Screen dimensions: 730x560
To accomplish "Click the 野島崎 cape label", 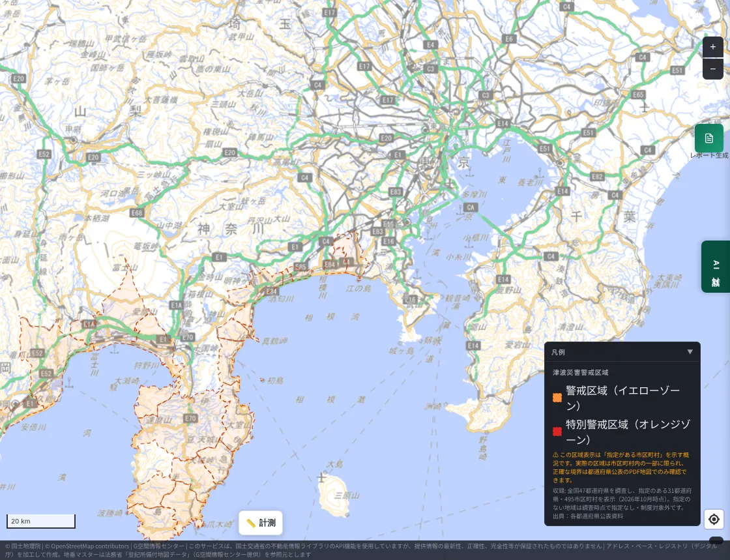I will click(x=483, y=449).
